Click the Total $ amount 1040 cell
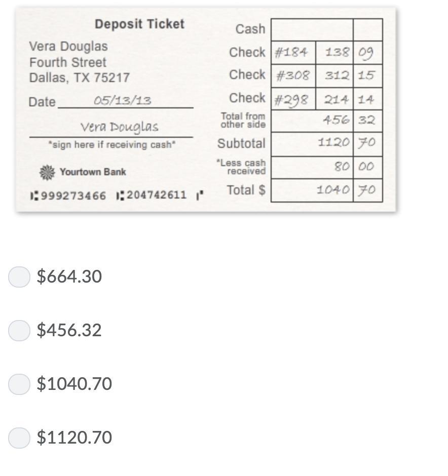 click(x=312, y=190)
